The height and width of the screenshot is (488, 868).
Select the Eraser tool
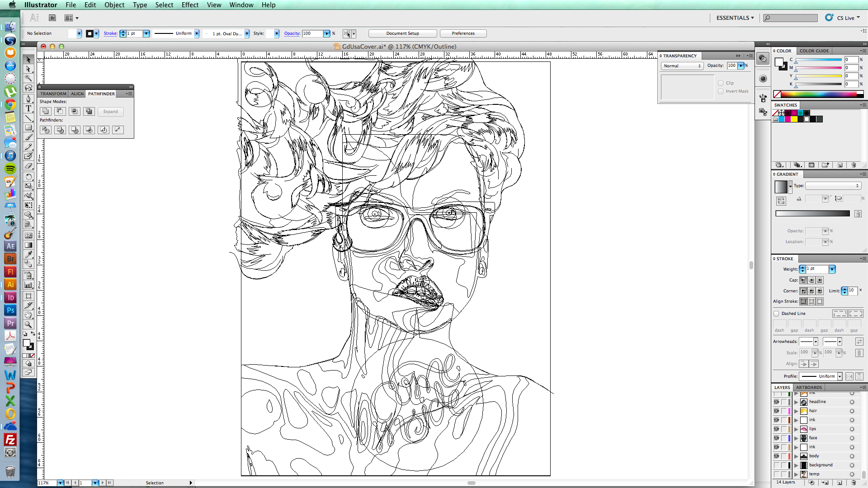28,165
